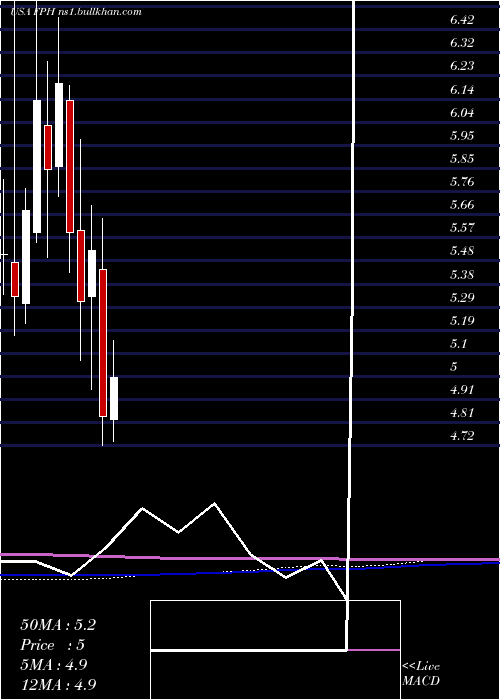The image size is (500, 700).
Task: Click the 5.29 price axis label
Action: tap(462, 297)
